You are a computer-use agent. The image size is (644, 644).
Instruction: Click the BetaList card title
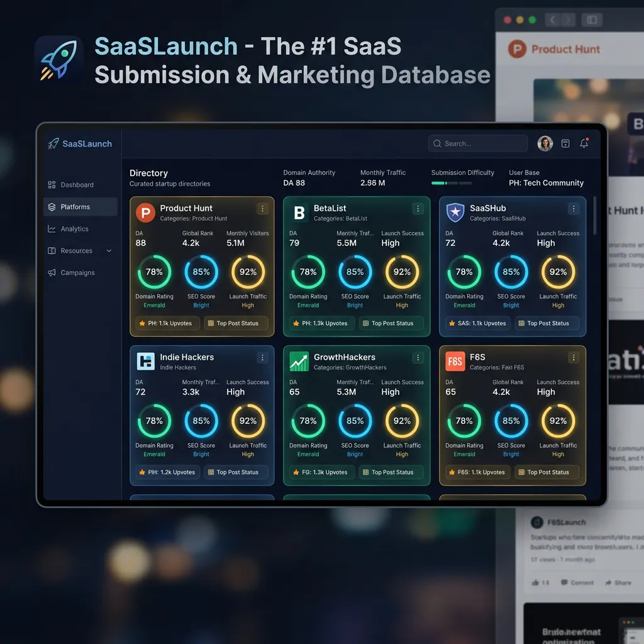330,208
